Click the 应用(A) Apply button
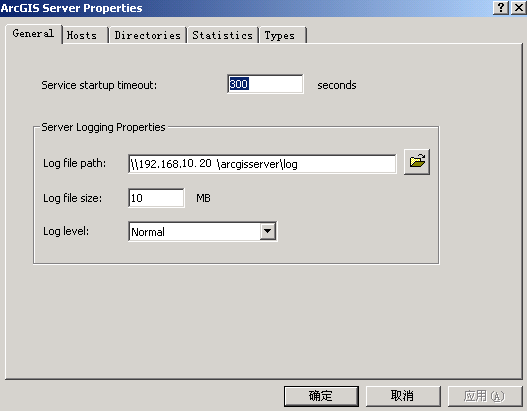Screen dimensions: 527x411 point(485,396)
